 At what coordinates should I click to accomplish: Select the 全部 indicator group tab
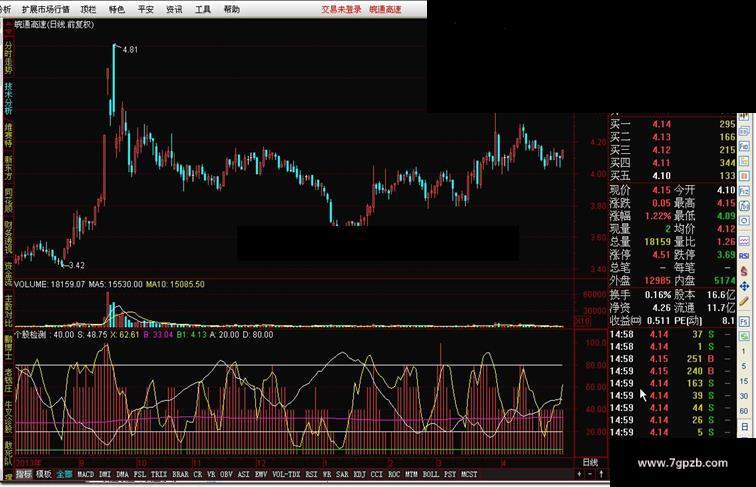click(64, 474)
